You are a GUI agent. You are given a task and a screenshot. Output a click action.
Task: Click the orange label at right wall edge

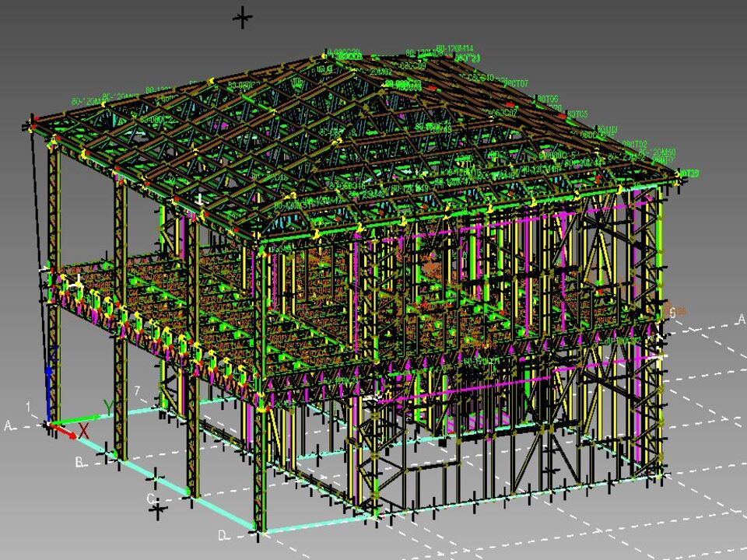[x=676, y=312]
